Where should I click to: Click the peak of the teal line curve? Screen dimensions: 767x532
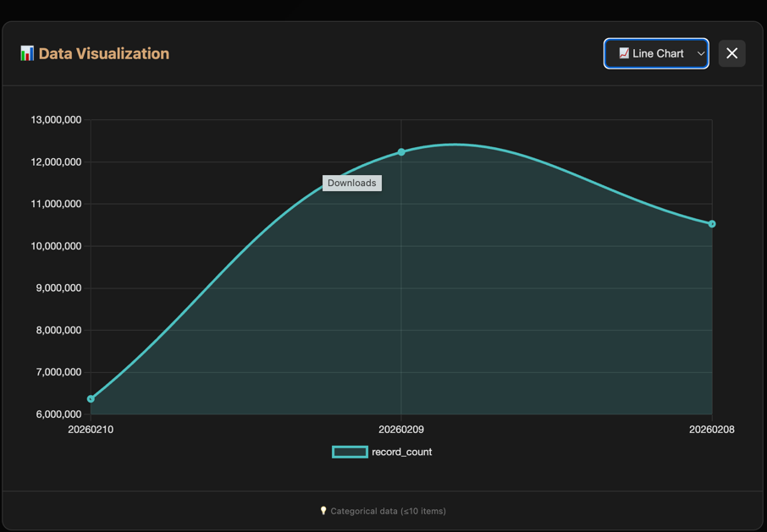pyautogui.click(x=457, y=144)
